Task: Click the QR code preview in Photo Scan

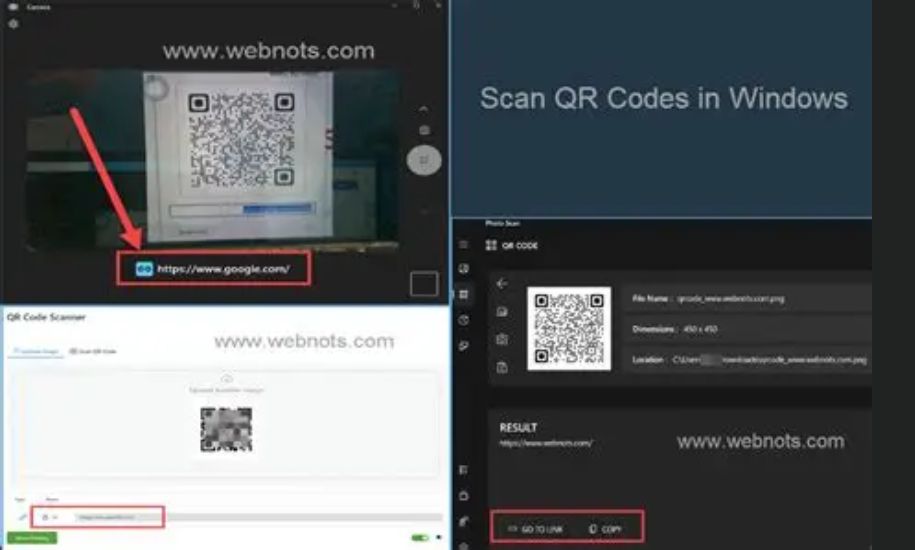Action: tap(569, 328)
